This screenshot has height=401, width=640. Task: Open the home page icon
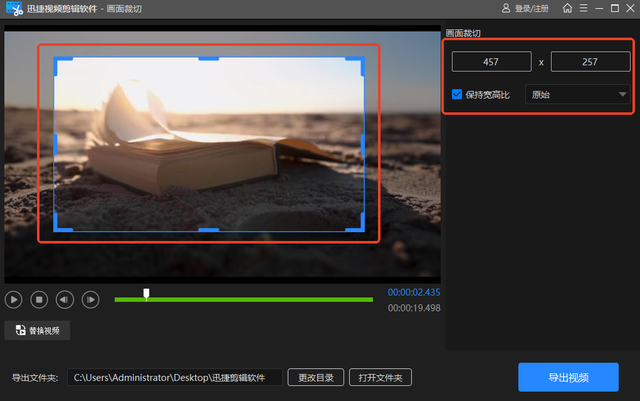click(567, 8)
